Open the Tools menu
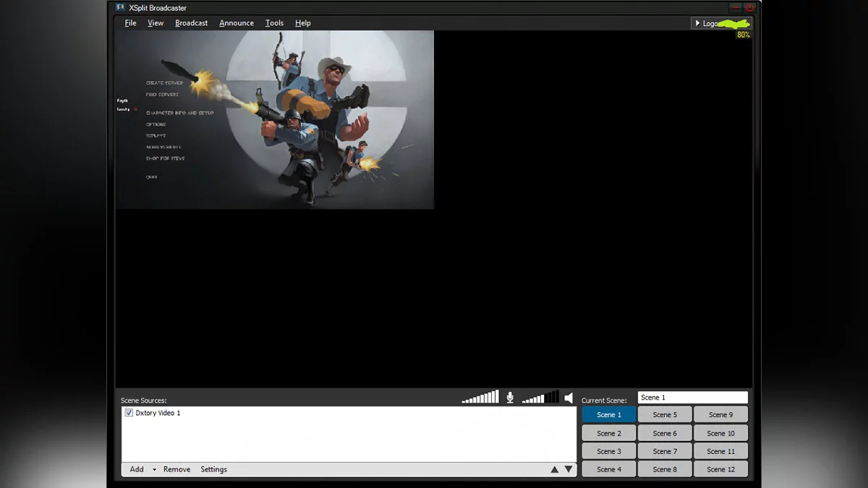 point(274,23)
